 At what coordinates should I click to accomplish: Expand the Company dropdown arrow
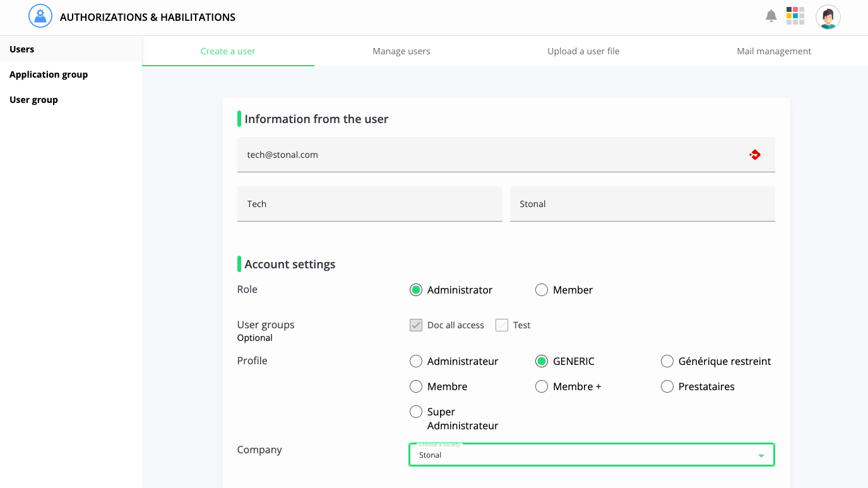(761, 455)
